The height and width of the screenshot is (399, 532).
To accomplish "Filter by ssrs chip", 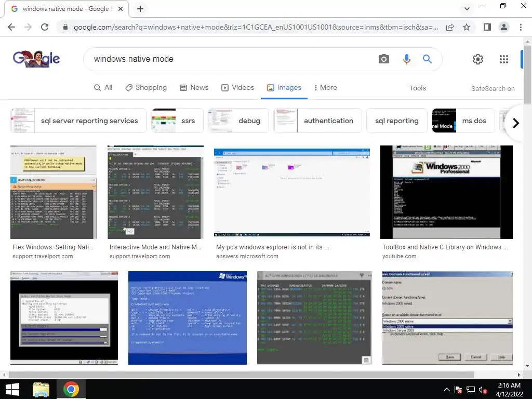I will point(177,121).
